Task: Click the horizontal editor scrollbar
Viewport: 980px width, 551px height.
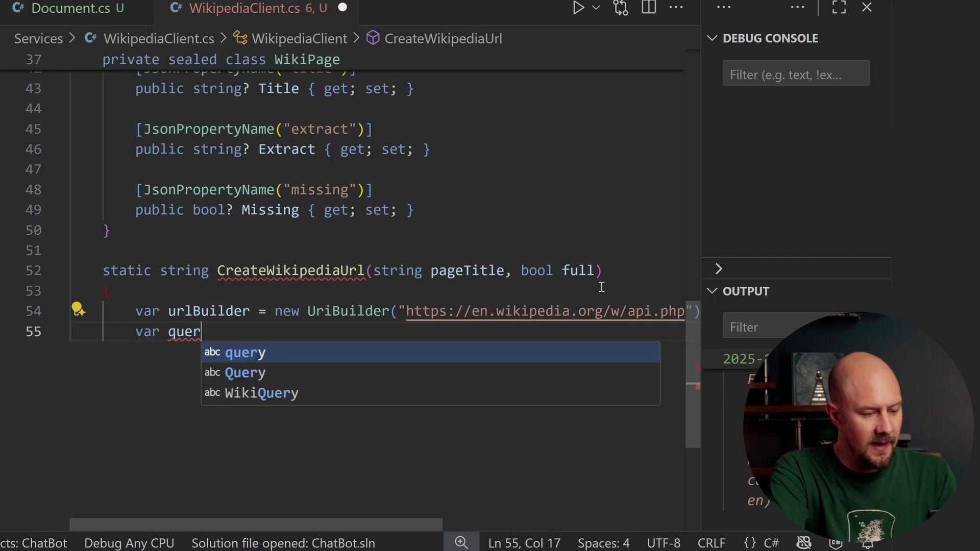Action: [x=255, y=524]
